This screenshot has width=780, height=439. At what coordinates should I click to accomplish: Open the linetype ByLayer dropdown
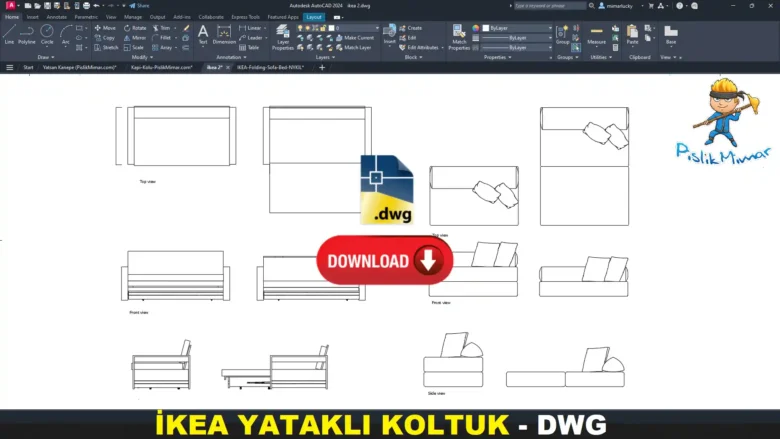coord(517,48)
